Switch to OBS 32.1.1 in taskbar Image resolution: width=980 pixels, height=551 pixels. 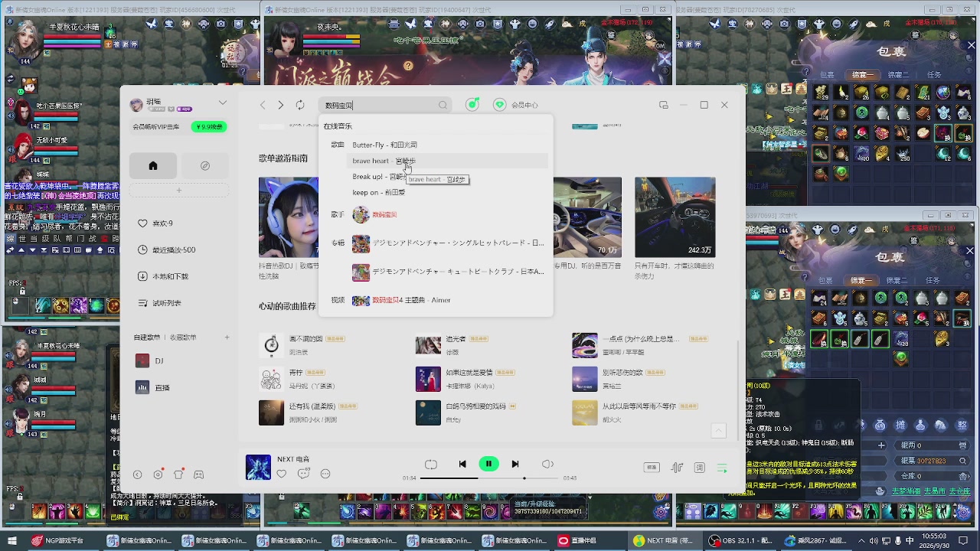tap(741, 540)
